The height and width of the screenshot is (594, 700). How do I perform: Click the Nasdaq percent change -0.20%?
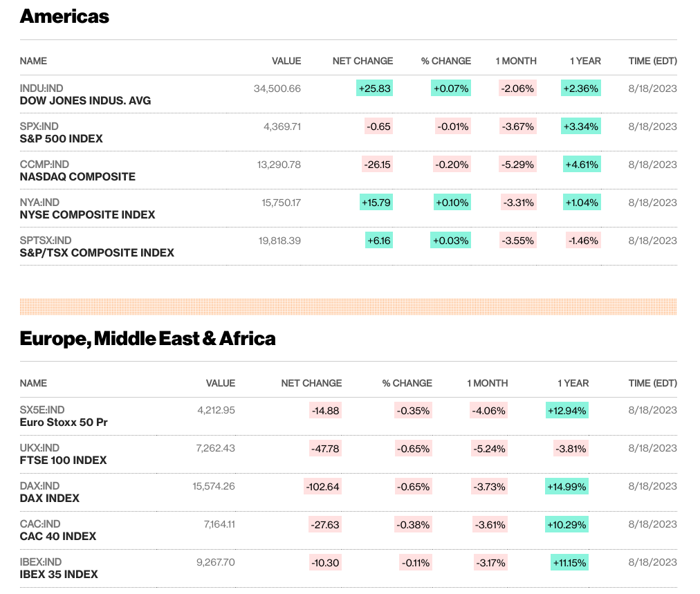click(x=452, y=164)
